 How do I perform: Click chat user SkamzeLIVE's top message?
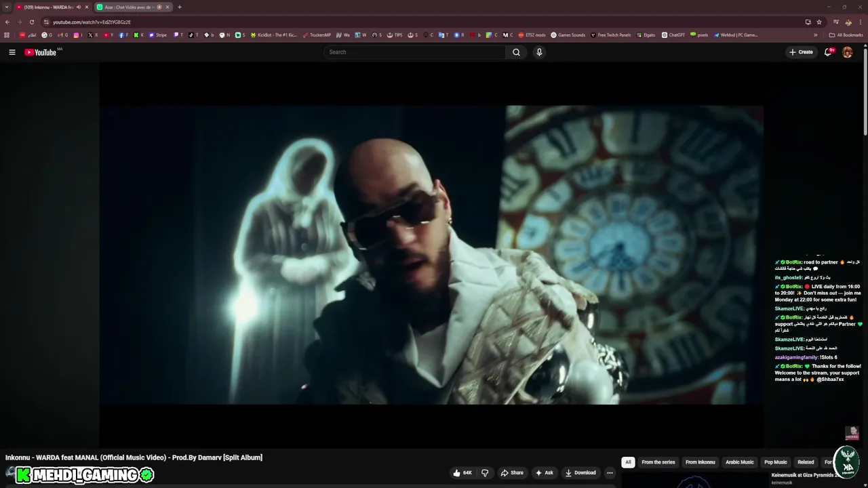pyautogui.click(x=801, y=308)
